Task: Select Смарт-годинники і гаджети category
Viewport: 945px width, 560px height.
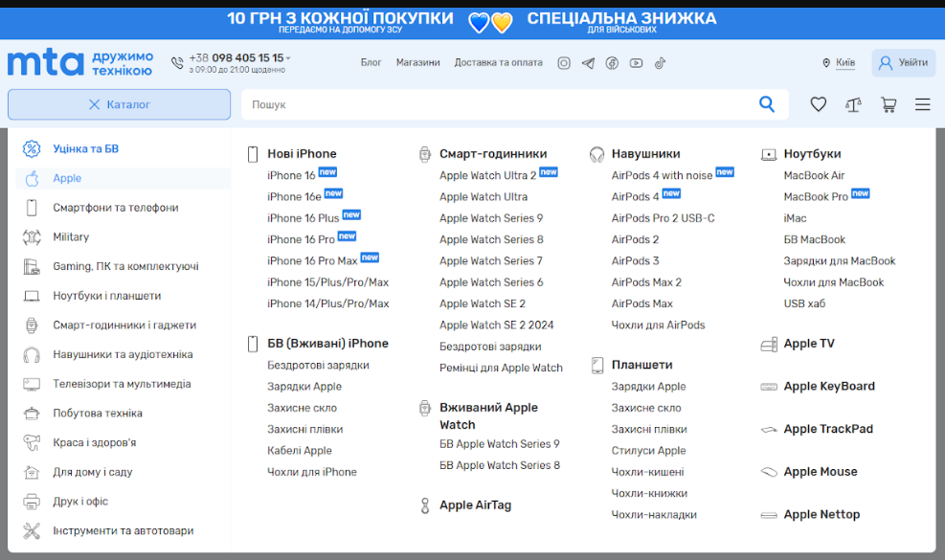Action: point(124,325)
